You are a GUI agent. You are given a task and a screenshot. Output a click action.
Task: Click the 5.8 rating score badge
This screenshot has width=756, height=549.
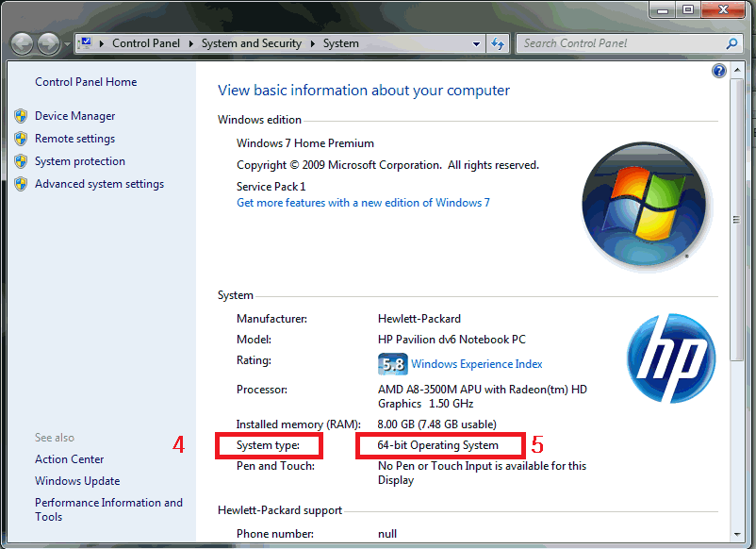click(x=392, y=364)
